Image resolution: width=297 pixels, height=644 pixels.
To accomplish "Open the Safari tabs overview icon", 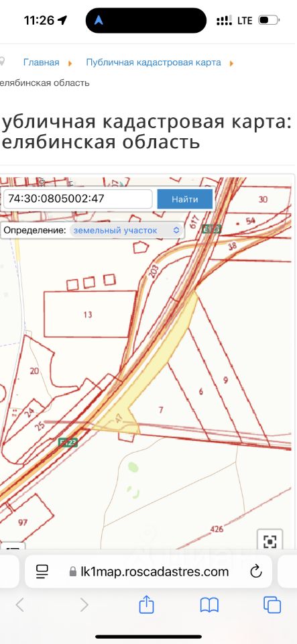I will click(x=272, y=605).
